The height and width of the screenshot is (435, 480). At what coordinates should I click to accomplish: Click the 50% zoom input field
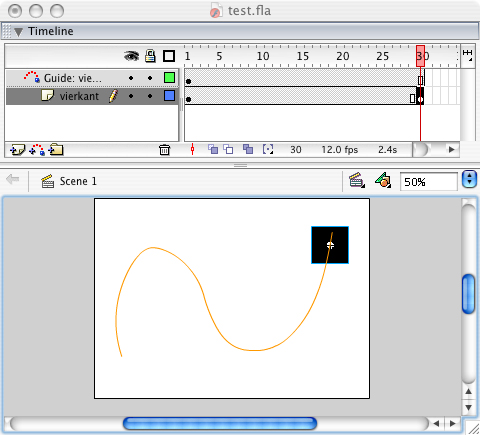tap(429, 182)
